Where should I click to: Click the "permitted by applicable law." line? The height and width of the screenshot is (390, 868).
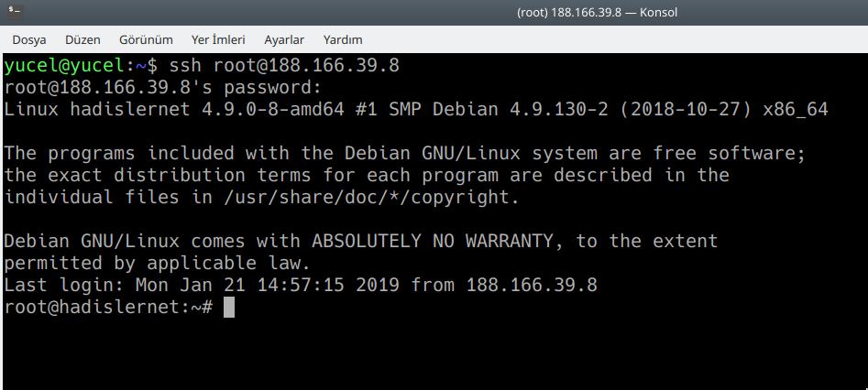(158, 264)
